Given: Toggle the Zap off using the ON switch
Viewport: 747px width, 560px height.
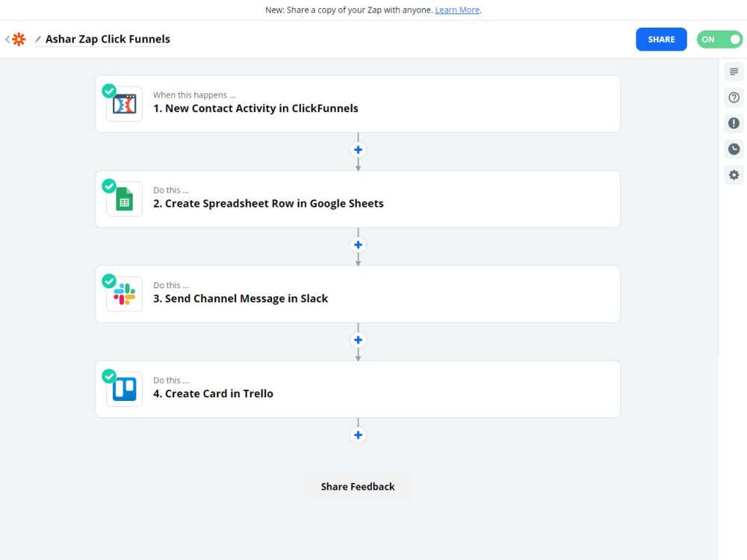Looking at the screenshot, I should (x=719, y=39).
